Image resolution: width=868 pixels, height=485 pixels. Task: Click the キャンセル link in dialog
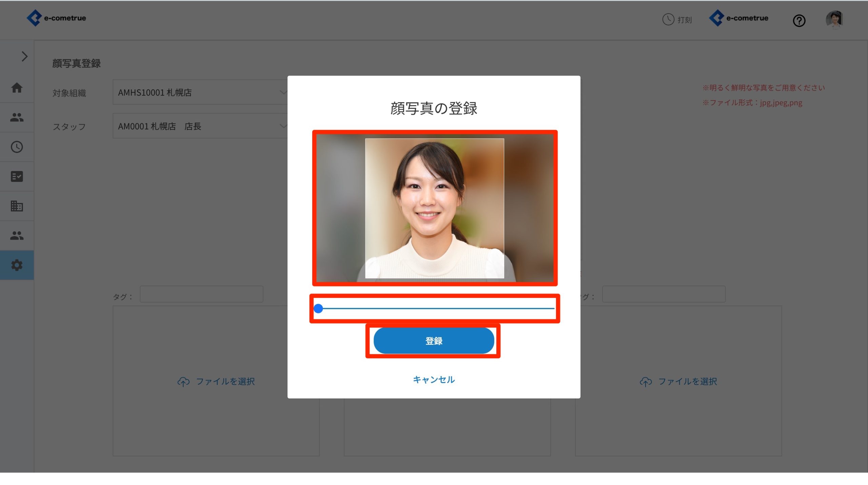434,379
